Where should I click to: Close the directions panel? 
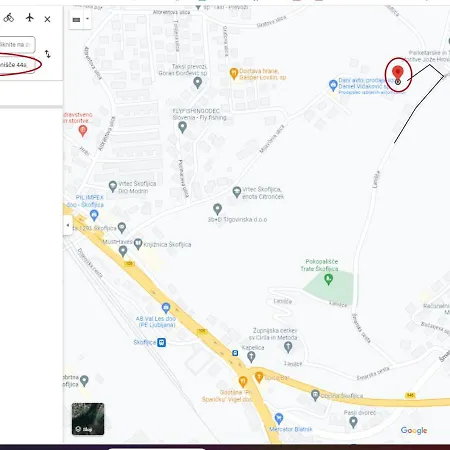tap(47, 19)
